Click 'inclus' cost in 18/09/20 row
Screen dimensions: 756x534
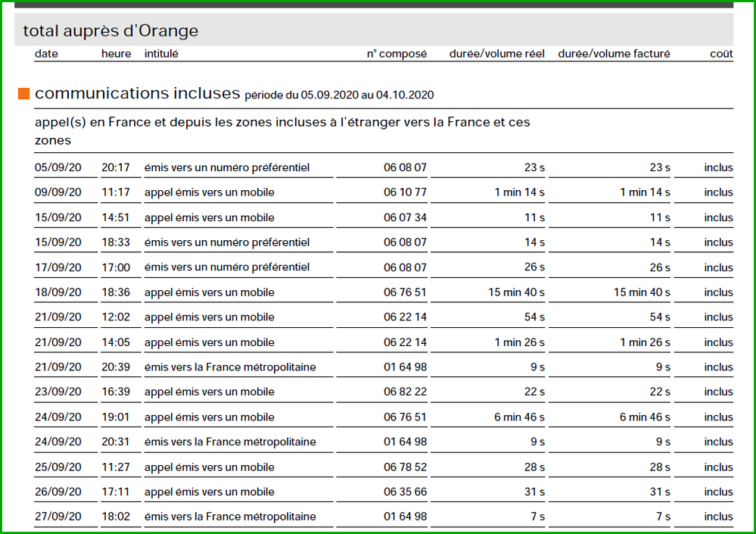click(x=718, y=292)
